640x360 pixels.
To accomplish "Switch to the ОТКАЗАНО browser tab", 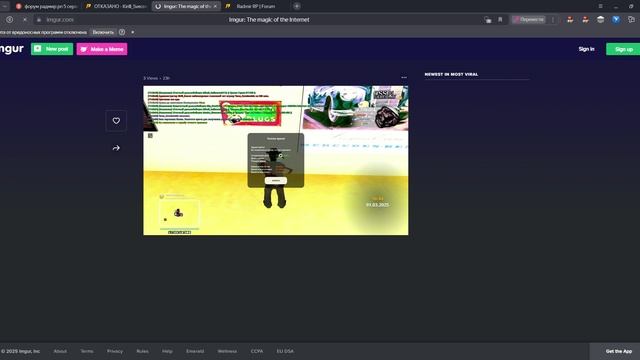I will click(116, 6).
